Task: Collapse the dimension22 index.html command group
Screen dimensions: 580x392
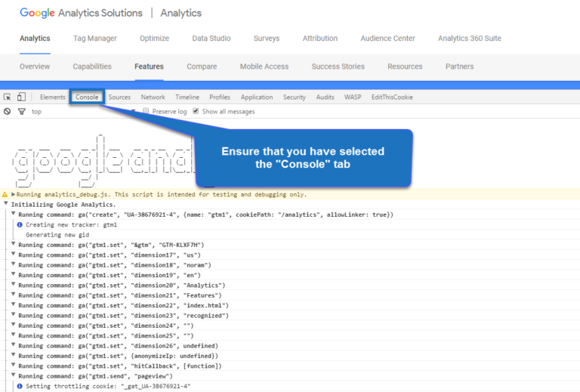Action: coord(14,304)
